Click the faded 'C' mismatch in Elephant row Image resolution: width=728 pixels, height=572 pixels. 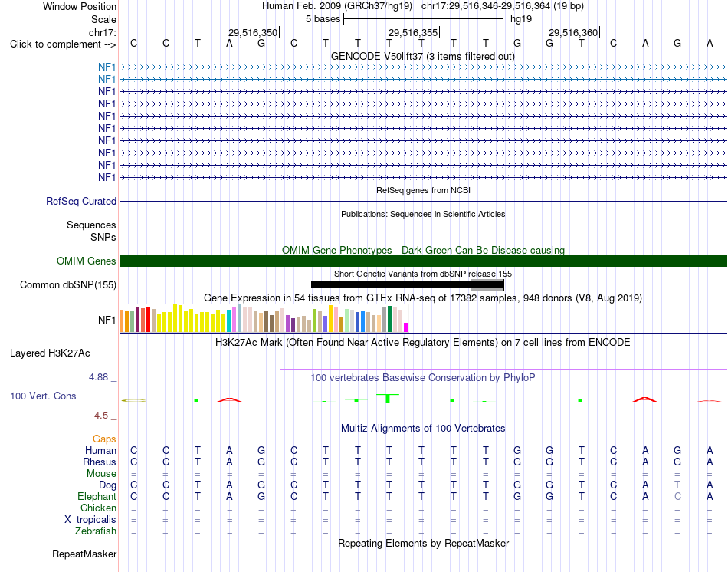677,496
